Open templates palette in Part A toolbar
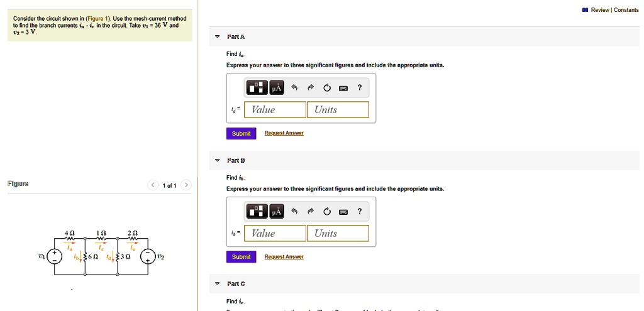Screen dimensions: 644x311 [257, 88]
